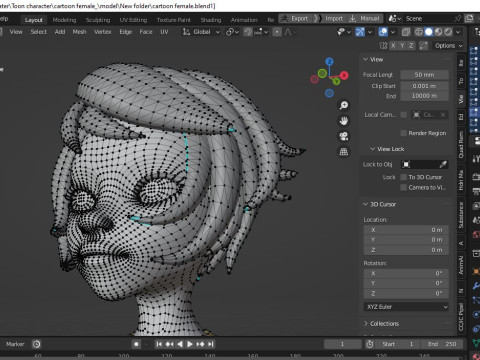Toggle show overlays button
Viewport: 480px width, 360px height.
[x=383, y=32]
